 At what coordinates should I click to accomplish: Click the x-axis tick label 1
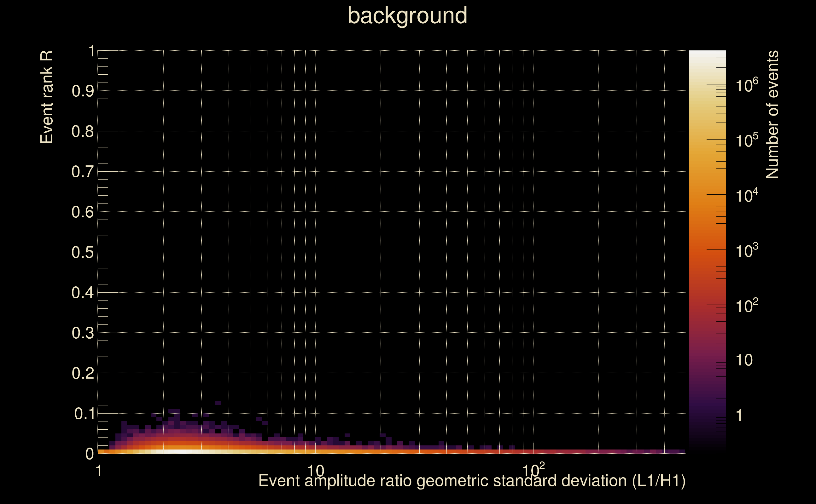pos(99,471)
